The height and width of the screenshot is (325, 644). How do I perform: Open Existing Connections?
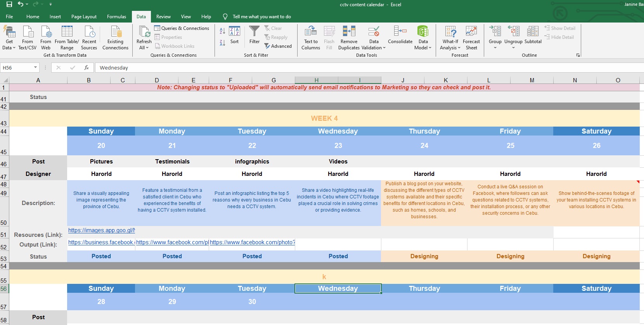(x=115, y=38)
